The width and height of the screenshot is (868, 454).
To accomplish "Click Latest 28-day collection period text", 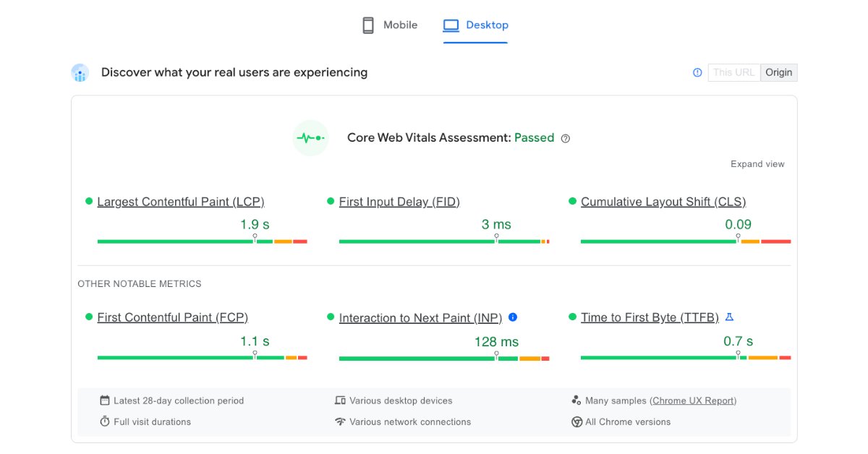I will (179, 401).
